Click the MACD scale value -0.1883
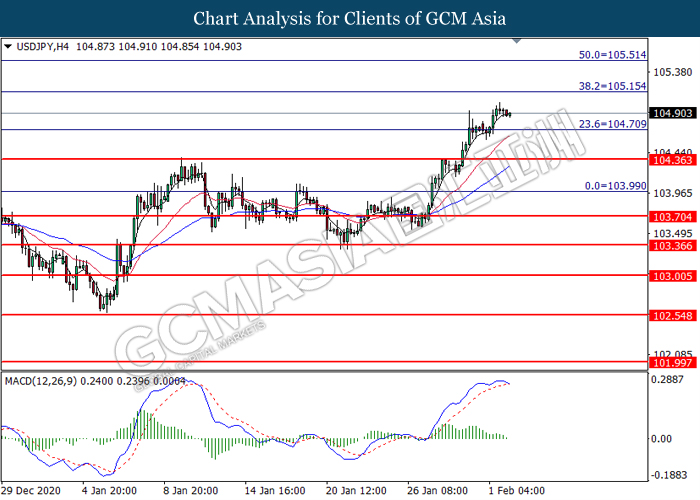Screen dimensions: 700x500 click(x=669, y=475)
